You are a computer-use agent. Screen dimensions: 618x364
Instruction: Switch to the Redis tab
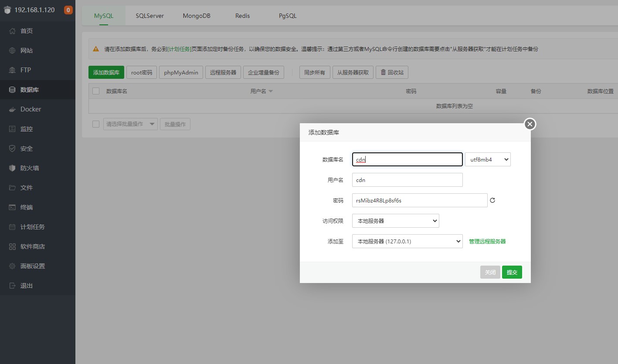[242, 15]
